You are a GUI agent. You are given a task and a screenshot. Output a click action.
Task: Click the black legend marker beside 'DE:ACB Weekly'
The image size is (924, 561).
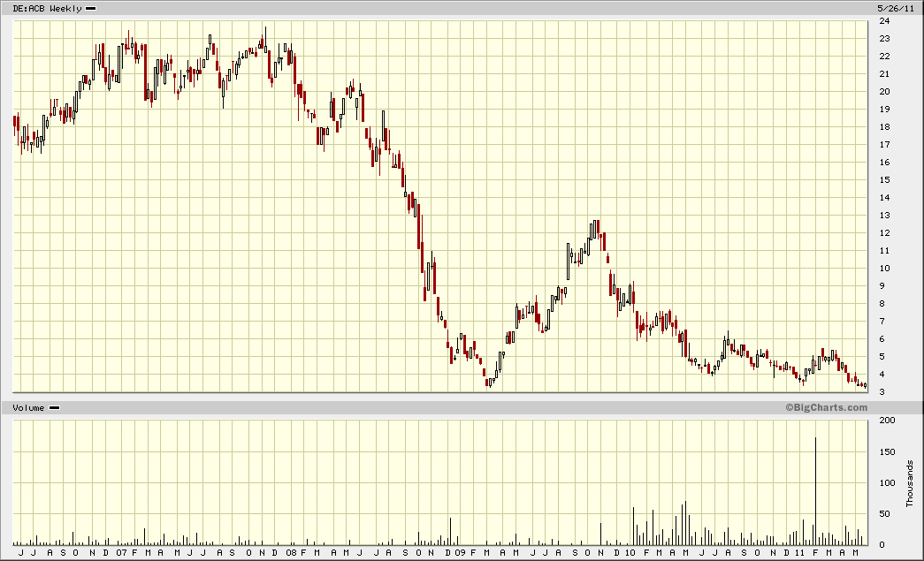click(x=91, y=8)
